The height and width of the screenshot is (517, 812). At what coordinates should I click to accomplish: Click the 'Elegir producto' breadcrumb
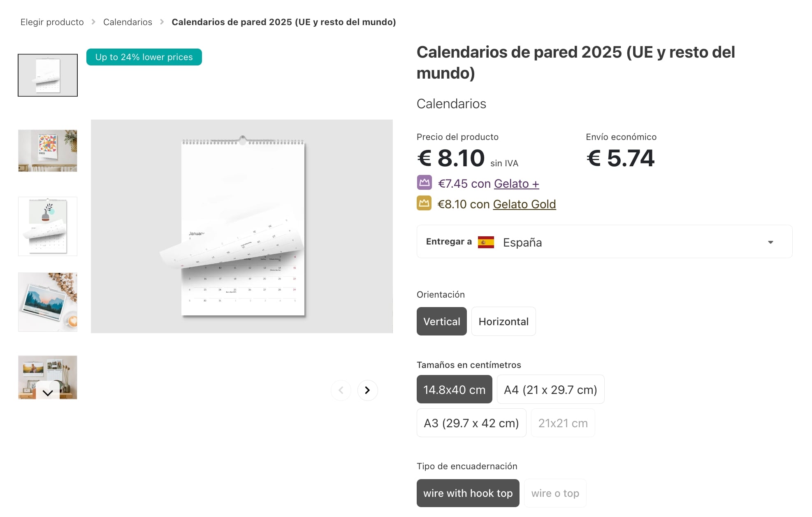coord(51,22)
